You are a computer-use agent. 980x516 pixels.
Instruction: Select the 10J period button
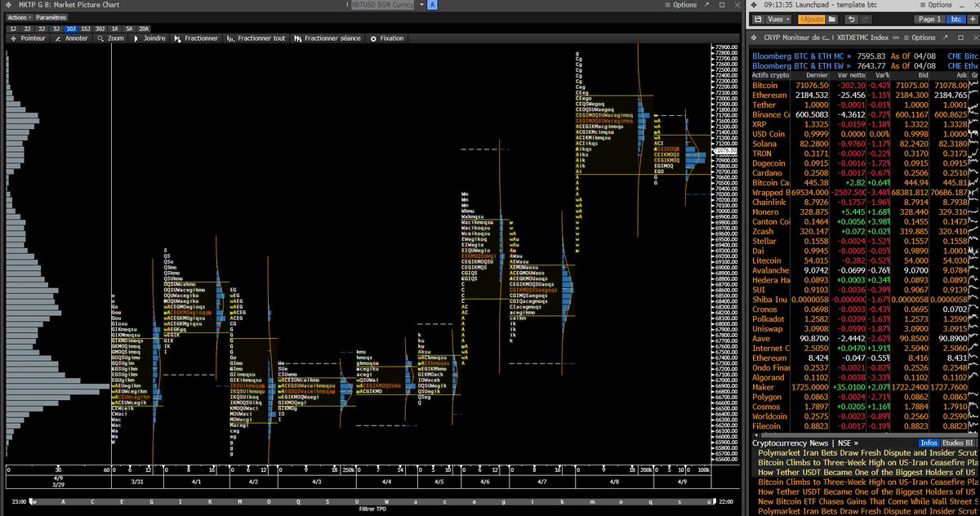click(x=73, y=28)
